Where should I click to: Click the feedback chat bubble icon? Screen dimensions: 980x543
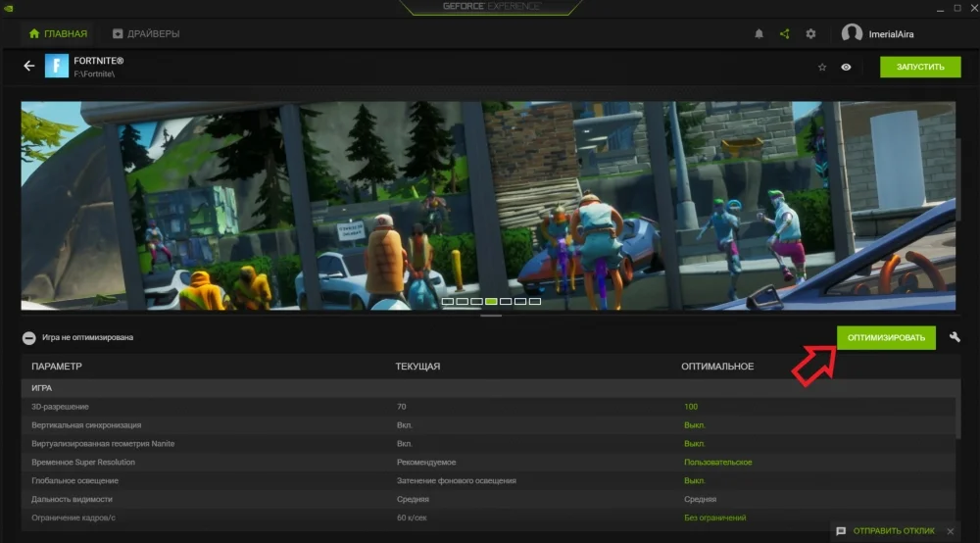click(841, 531)
